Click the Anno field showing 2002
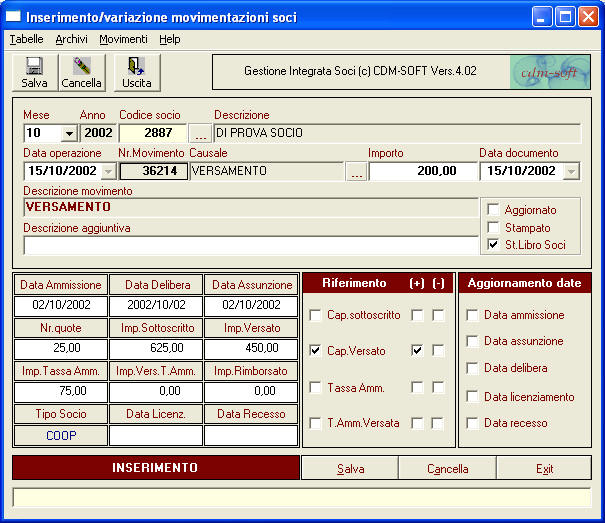This screenshot has height=523, width=605. click(x=98, y=133)
